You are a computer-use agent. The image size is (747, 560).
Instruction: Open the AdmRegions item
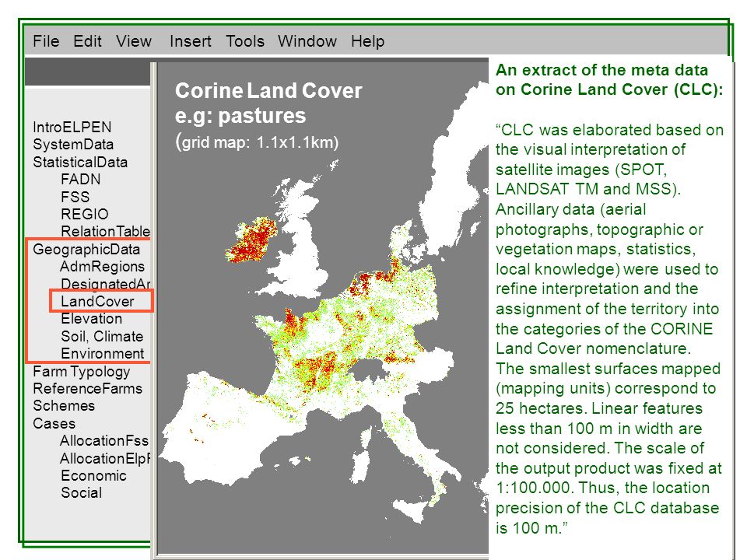click(x=102, y=267)
